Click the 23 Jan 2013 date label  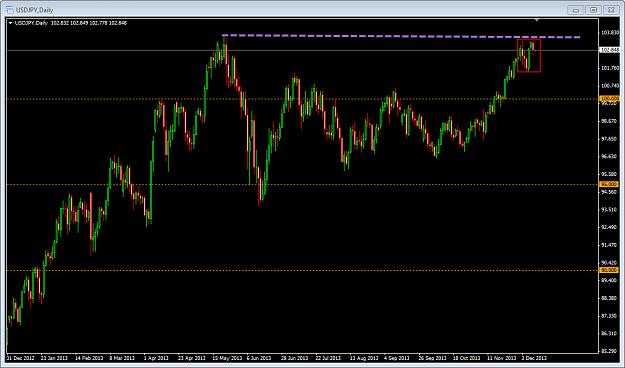click(x=55, y=358)
